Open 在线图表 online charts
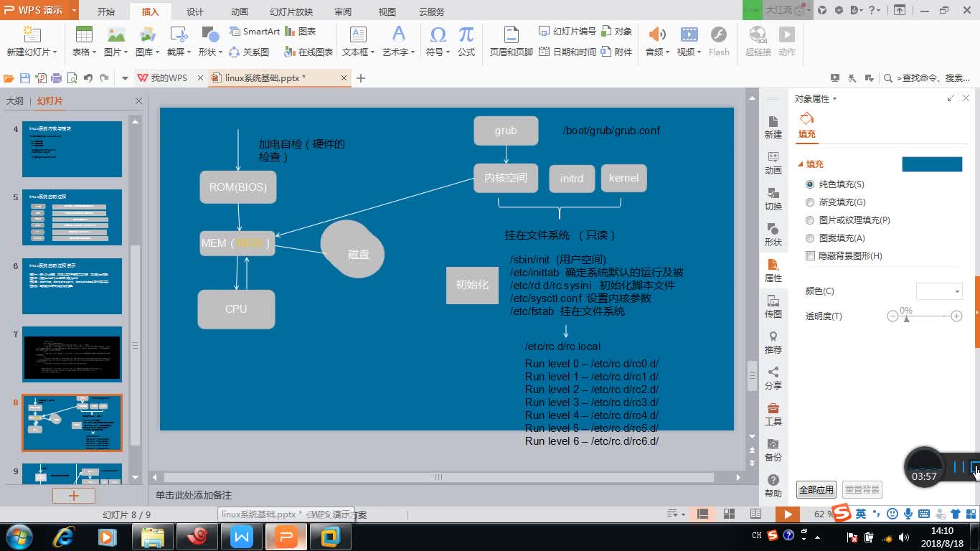Screen dimensions: 980x551 [x=309, y=52]
